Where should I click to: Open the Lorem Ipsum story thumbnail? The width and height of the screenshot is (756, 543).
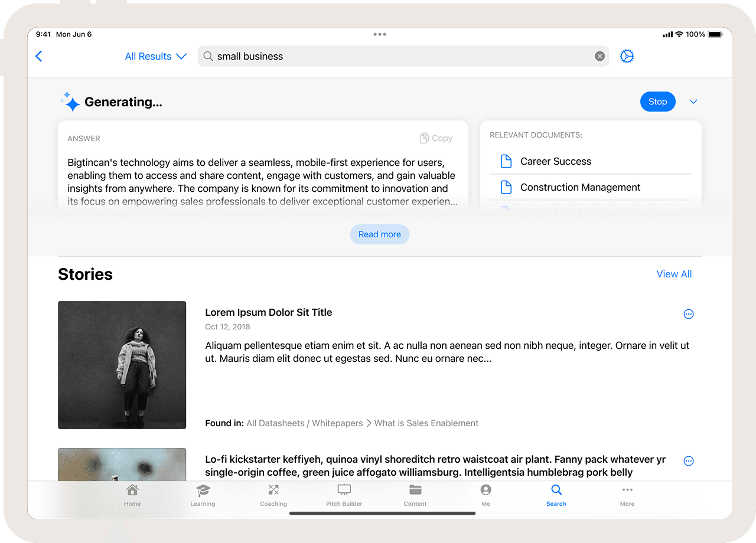pos(122,365)
